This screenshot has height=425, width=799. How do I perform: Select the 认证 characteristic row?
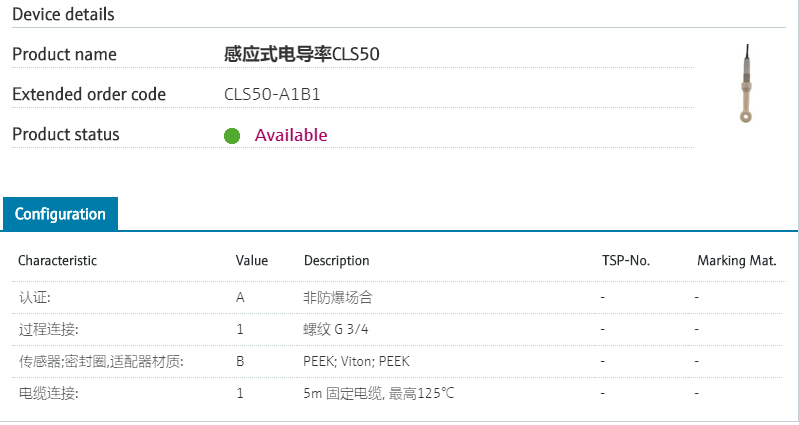[x=34, y=298]
